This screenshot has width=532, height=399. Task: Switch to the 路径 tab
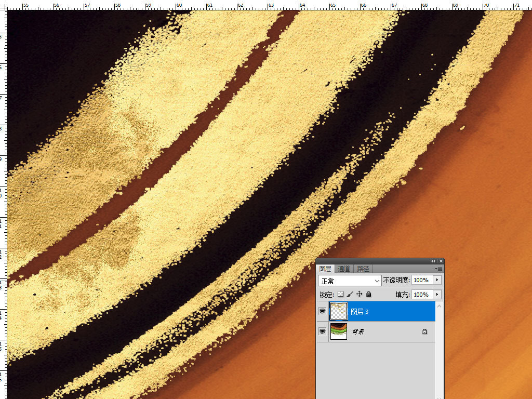point(363,269)
